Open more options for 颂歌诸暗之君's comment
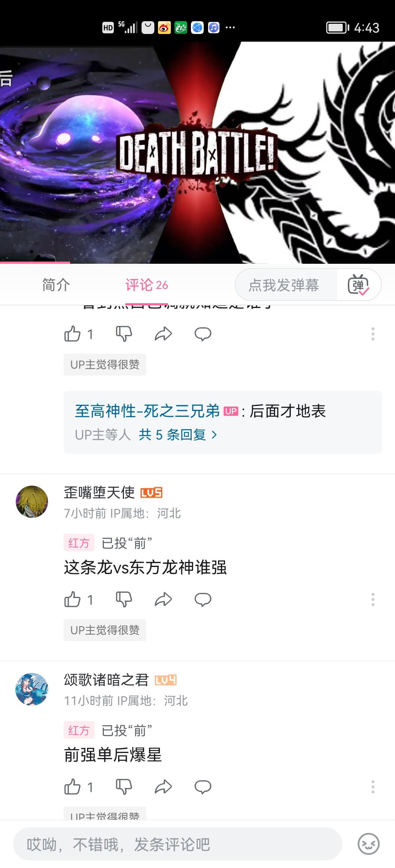395x868 pixels. pos(373,787)
